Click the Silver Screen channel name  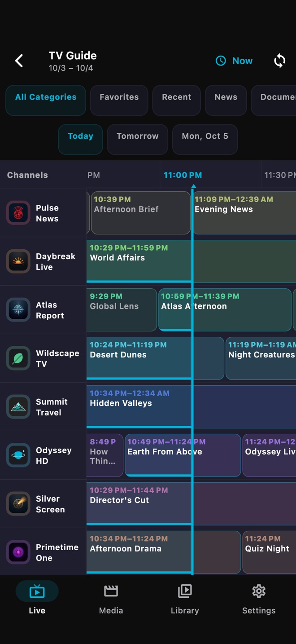click(50, 504)
